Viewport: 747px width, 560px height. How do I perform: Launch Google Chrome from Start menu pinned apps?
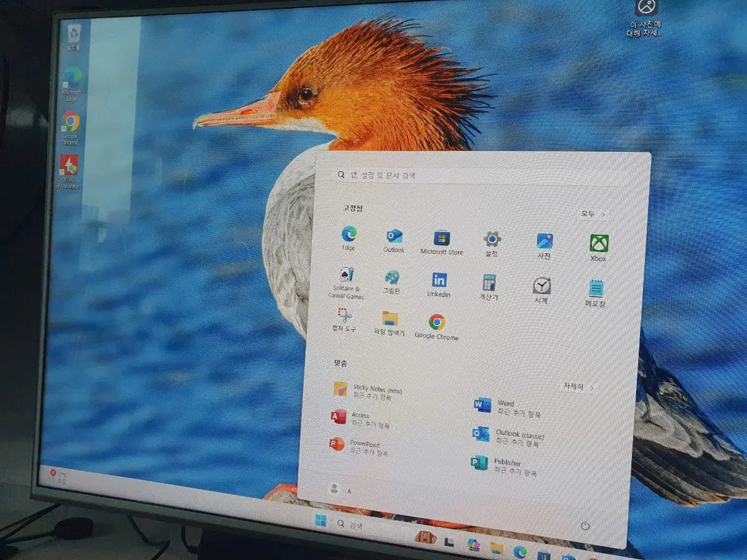[x=436, y=327]
